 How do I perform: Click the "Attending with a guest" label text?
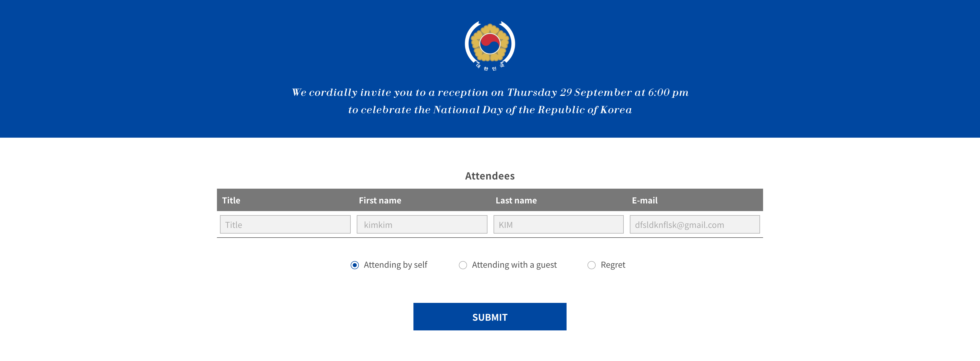pyautogui.click(x=514, y=265)
